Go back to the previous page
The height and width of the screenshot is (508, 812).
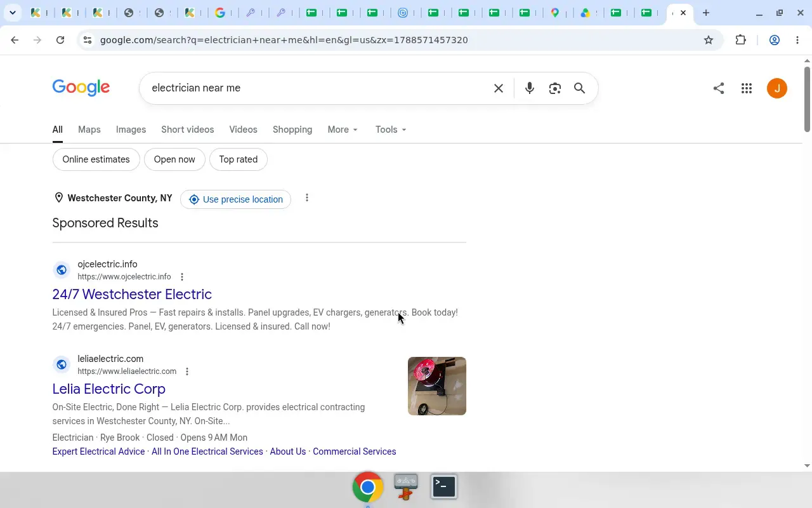pos(15,40)
